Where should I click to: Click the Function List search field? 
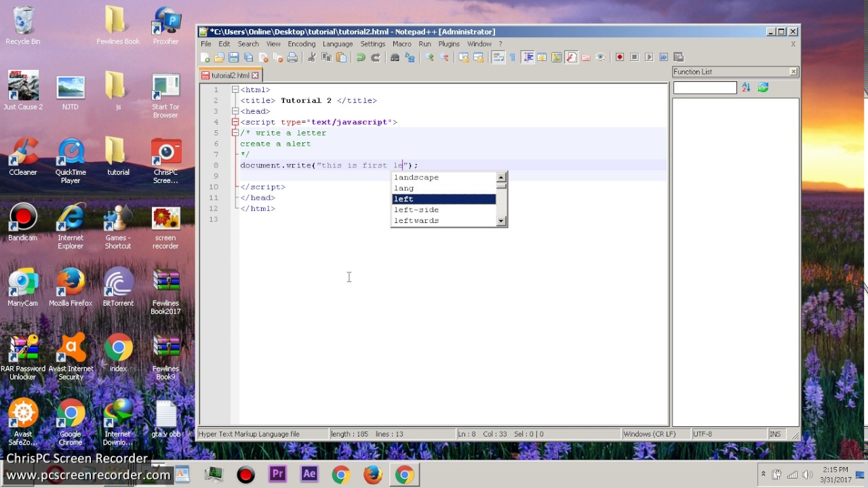tap(705, 87)
